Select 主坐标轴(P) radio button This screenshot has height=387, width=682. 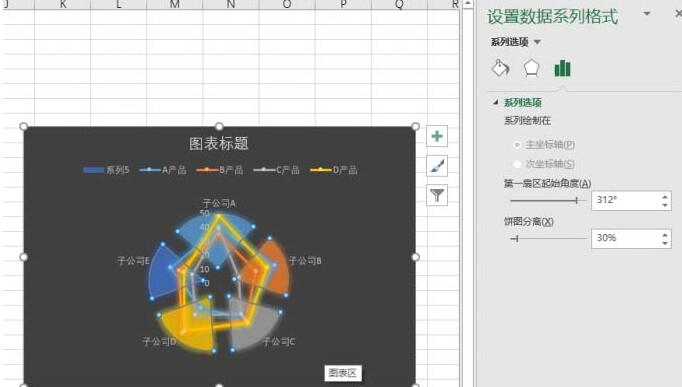coord(517,145)
